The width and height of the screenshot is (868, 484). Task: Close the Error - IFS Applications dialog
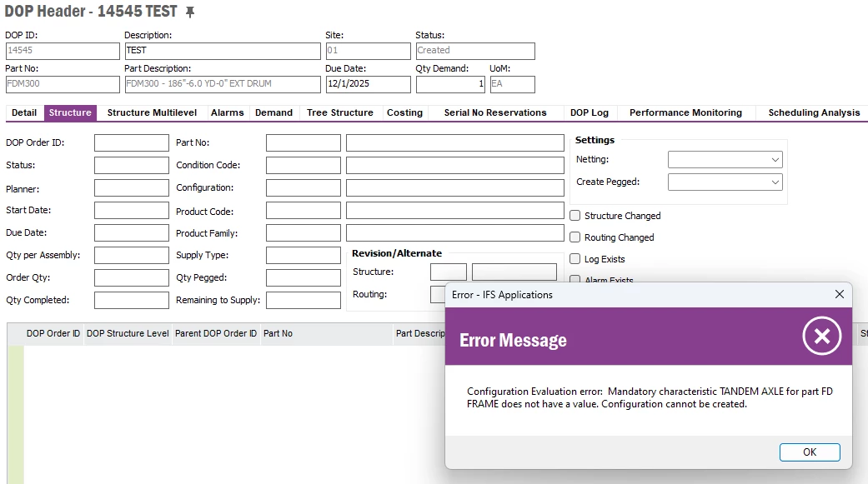(839, 294)
